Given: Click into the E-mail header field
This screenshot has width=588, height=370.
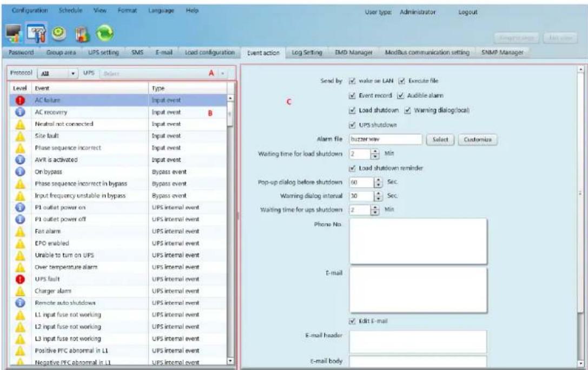Looking at the screenshot, I should [x=418, y=342].
